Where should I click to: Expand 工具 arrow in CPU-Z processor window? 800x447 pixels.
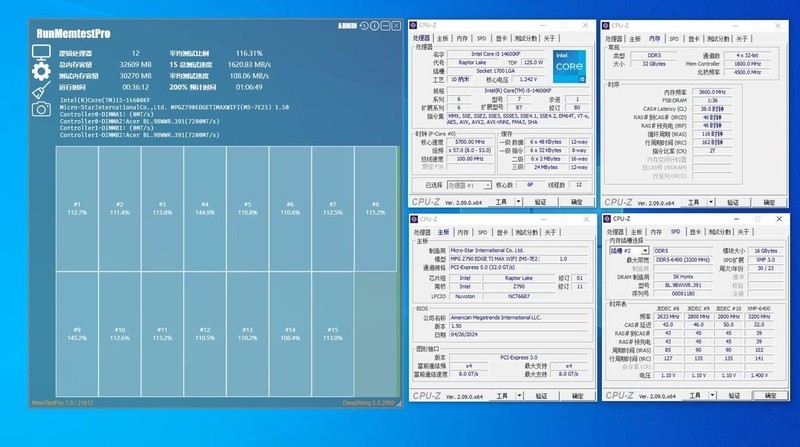518,202
